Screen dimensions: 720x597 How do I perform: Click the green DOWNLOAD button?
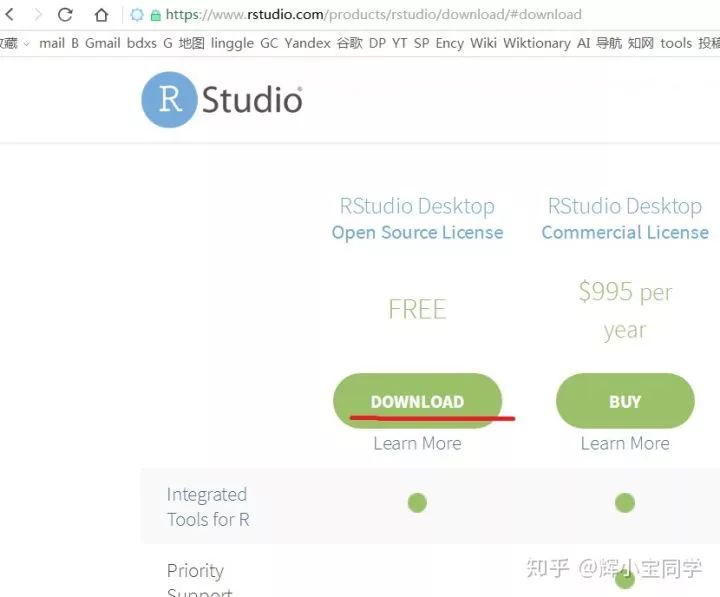pyautogui.click(x=417, y=401)
